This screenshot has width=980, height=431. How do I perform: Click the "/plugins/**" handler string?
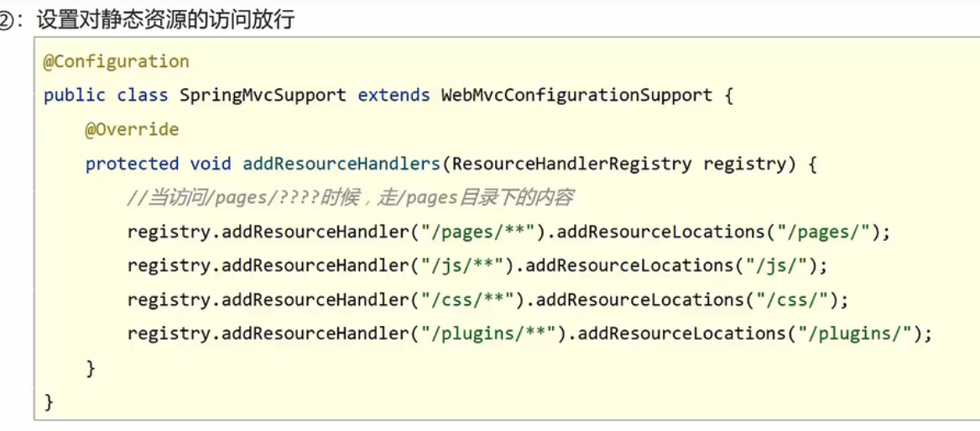tap(483, 334)
